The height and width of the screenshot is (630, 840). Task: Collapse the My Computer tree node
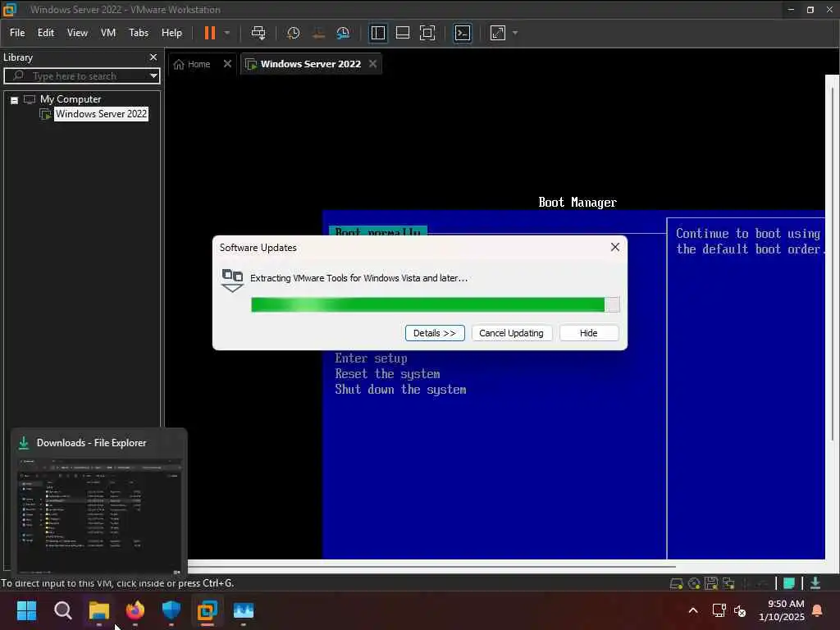point(15,99)
